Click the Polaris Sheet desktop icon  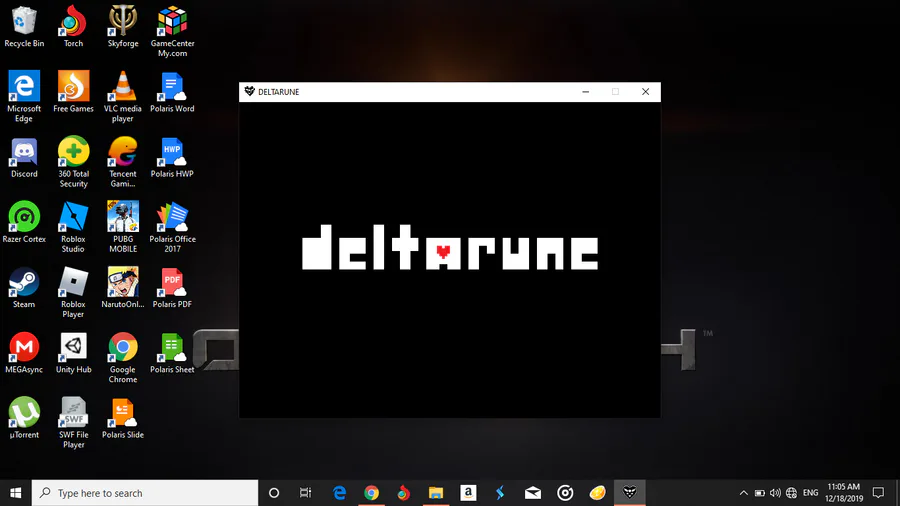click(x=172, y=353)
